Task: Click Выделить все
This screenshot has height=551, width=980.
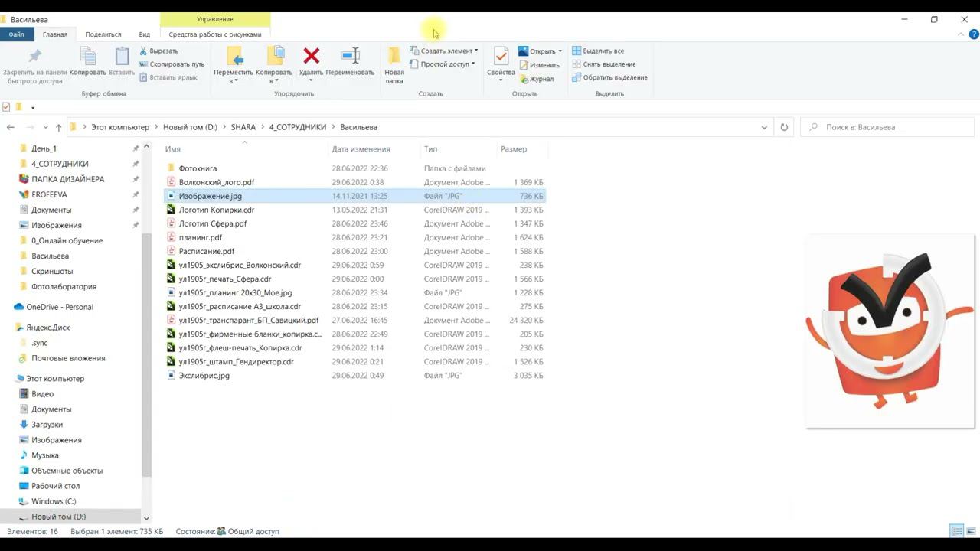Action: pyautogui.click(x=598, y=51)
